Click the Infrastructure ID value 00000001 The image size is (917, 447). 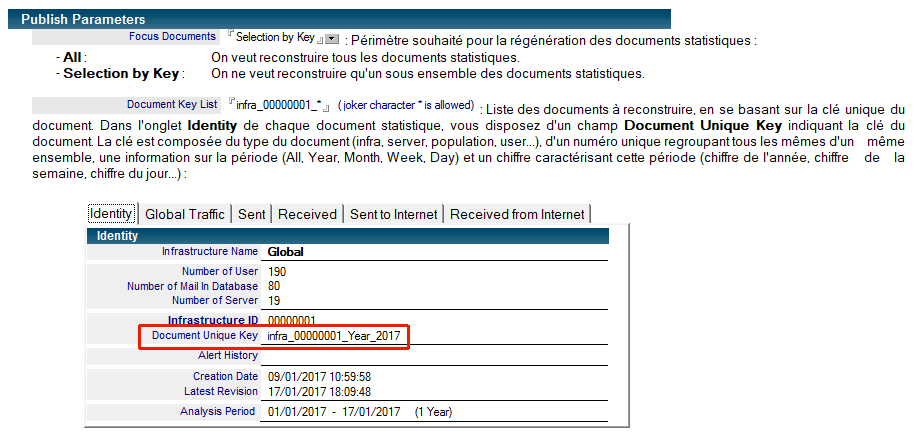291,321
